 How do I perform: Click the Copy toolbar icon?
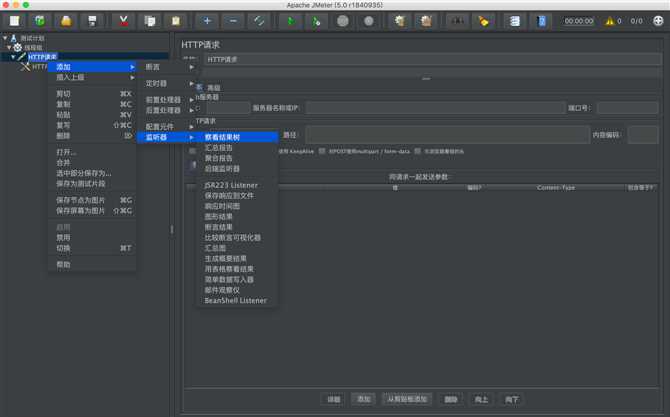click(x=150, y=21)
